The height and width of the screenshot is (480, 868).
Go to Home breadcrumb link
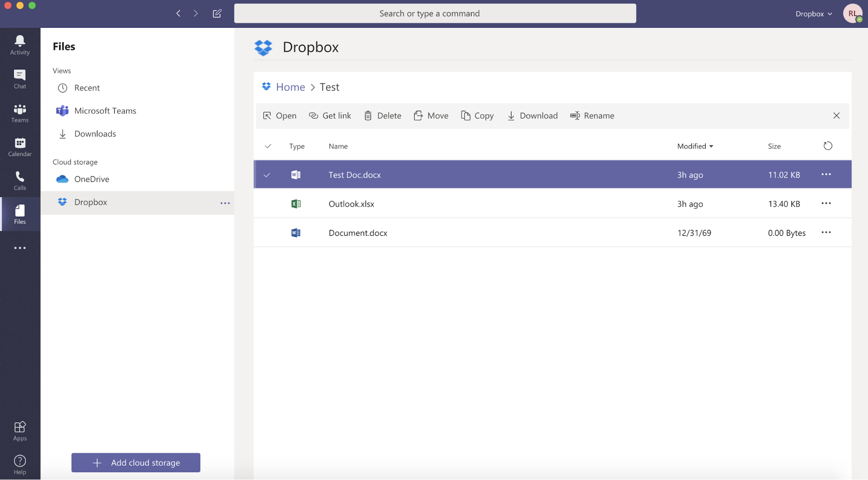click(x=290, y=87)
